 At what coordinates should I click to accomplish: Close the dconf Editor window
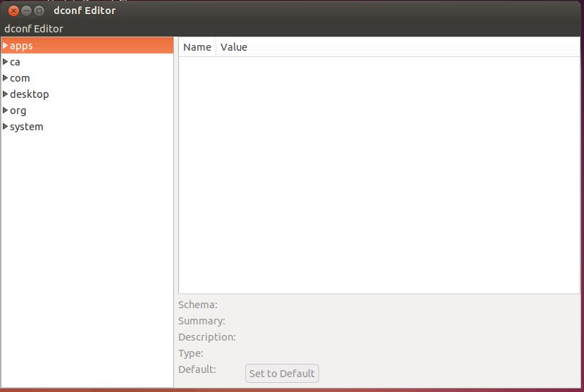click(x=14, y=11)
